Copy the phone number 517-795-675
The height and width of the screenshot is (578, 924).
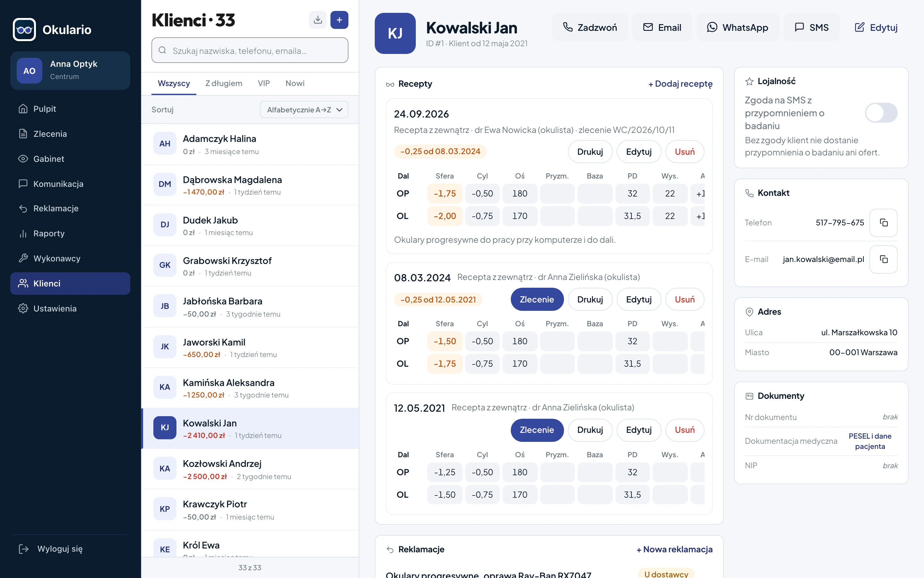[883, 223]
